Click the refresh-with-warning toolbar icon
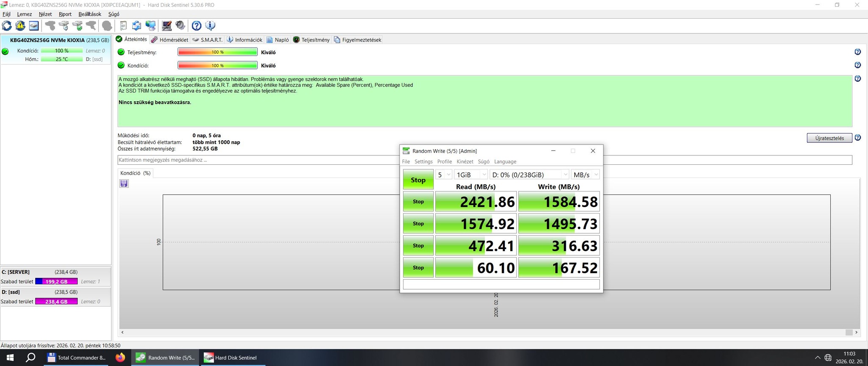 pos(20,26)
